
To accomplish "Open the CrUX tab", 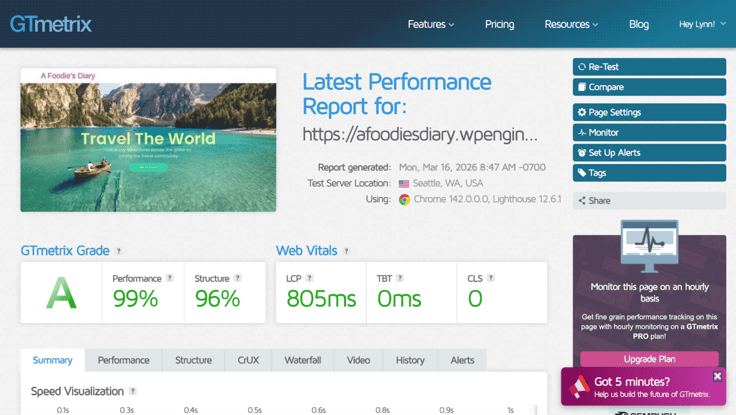I will click(248, 360).
